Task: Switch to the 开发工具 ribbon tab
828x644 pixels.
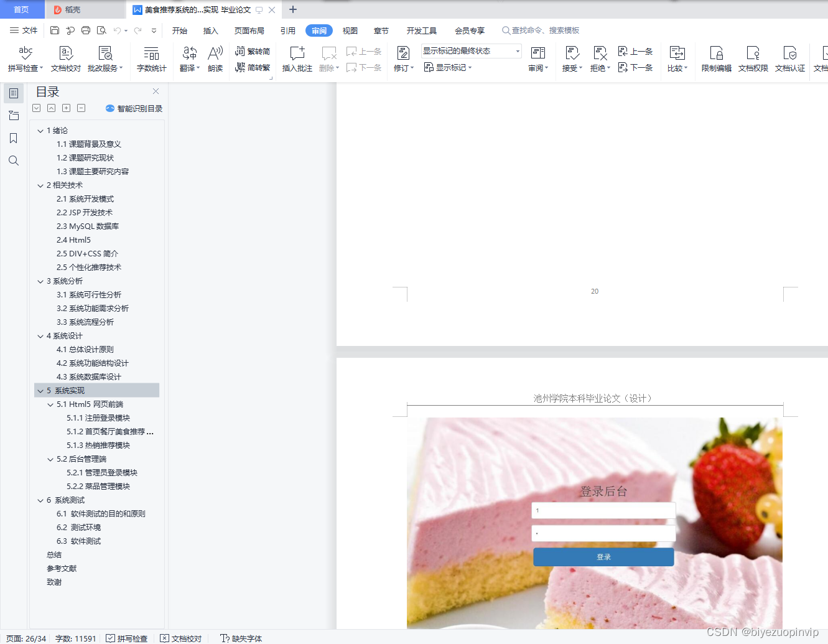Action: pyautogui.click(x=422, y=30)
